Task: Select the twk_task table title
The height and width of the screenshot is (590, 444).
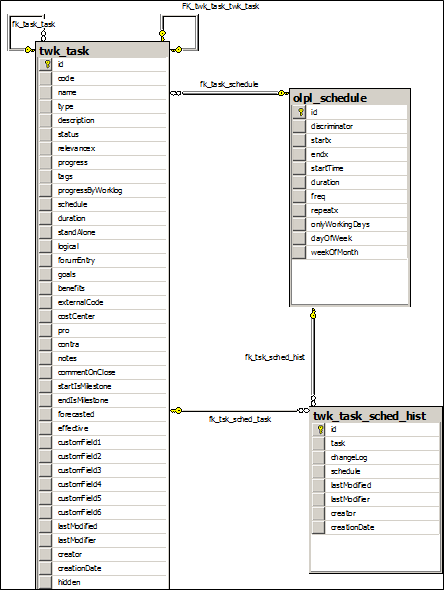Action: pyautogui.click(x=64, y=51)
